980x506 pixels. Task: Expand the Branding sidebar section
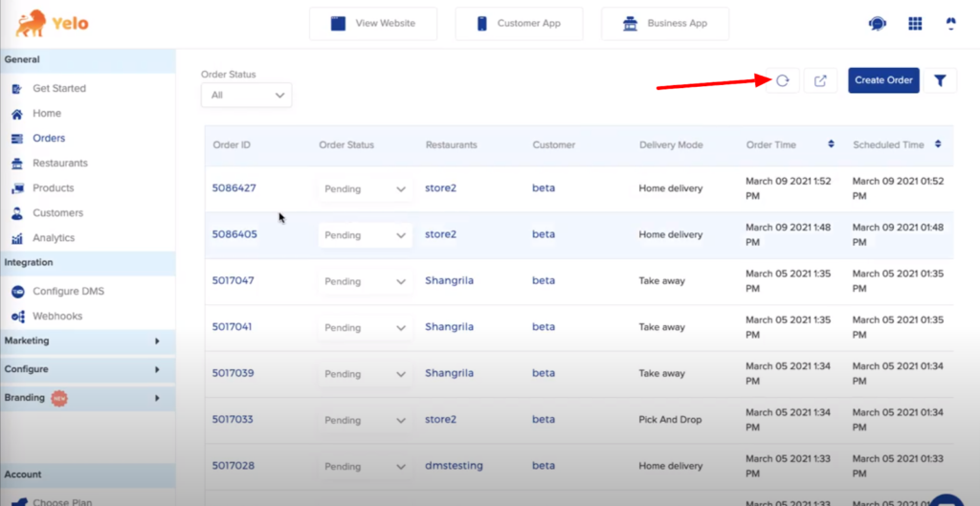87,398
